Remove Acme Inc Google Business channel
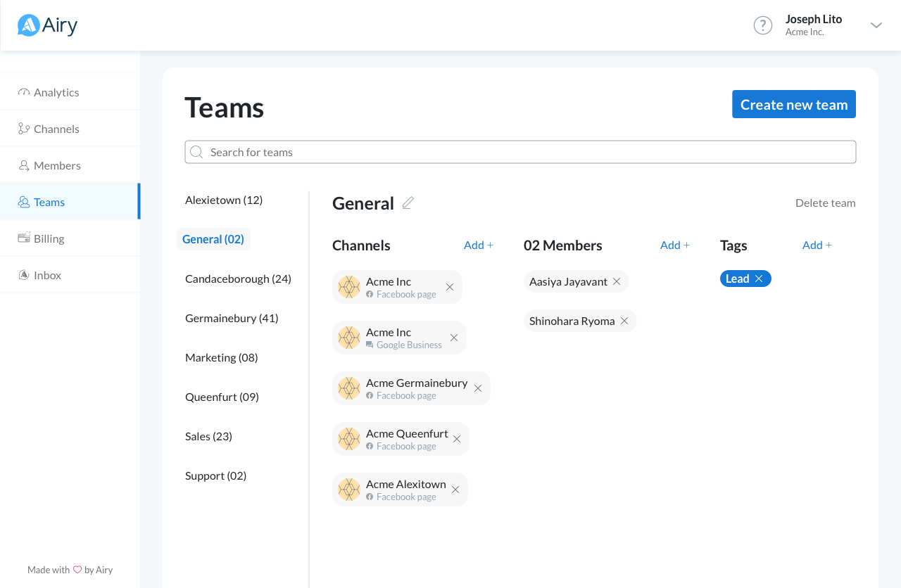Image resolution: width=901 pixels, height=588 pixels. point(454,338)
